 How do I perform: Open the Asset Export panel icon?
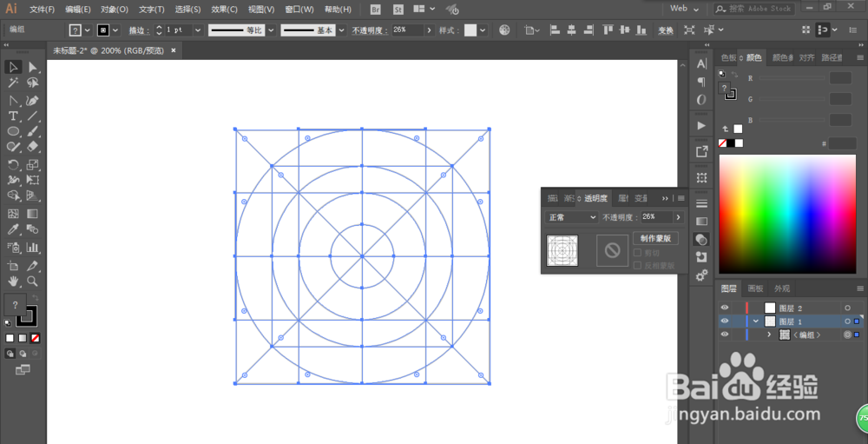tap(701, 151)
